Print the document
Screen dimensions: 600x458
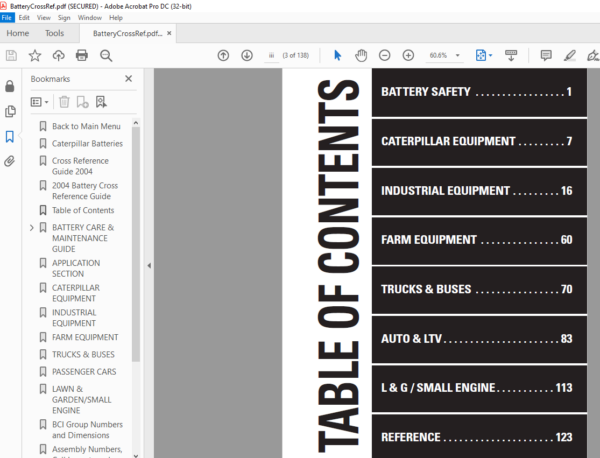82,55
